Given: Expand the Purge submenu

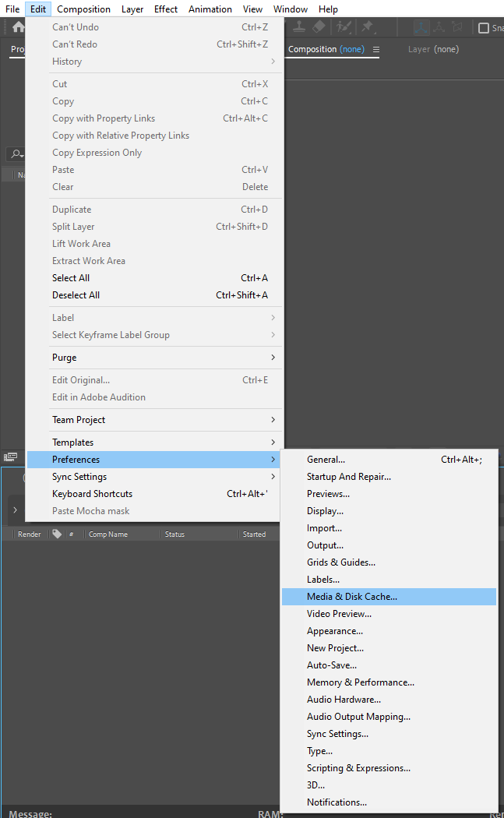Looking at the screenshot, I should pyautogui.click(x=161, y=358).
